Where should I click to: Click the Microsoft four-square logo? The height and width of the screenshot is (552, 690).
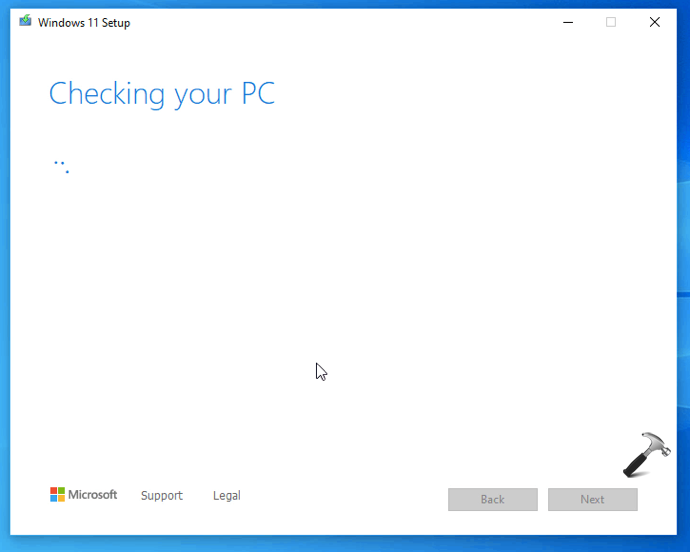[x=57, y=495]
